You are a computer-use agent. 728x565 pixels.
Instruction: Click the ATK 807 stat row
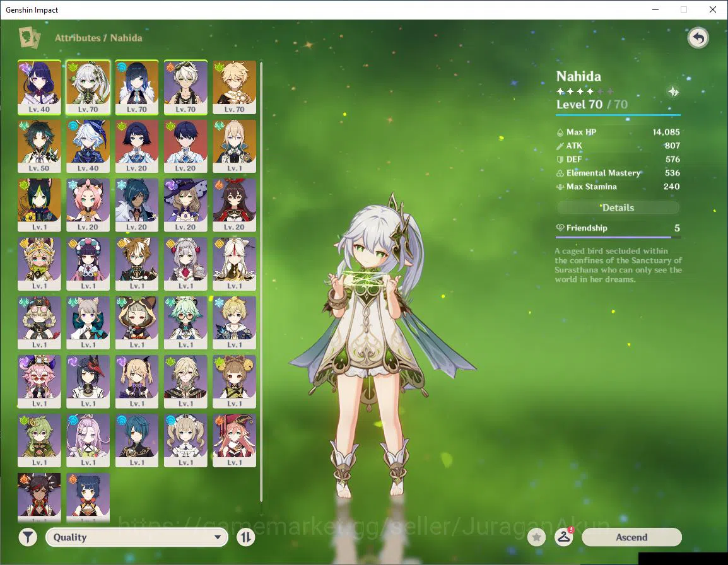[618, 146]
